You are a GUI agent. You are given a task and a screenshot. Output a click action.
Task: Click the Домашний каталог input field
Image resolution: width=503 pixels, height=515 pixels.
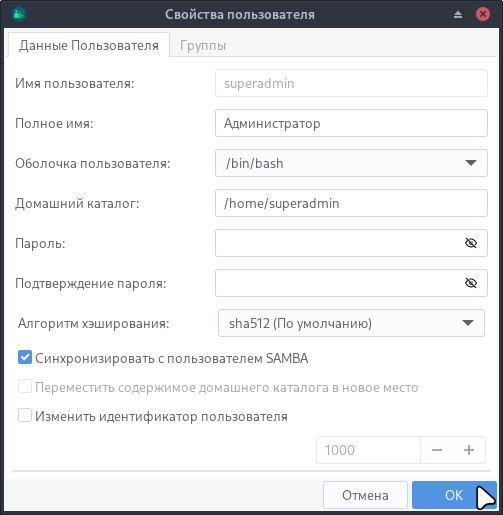pos(351,203)
